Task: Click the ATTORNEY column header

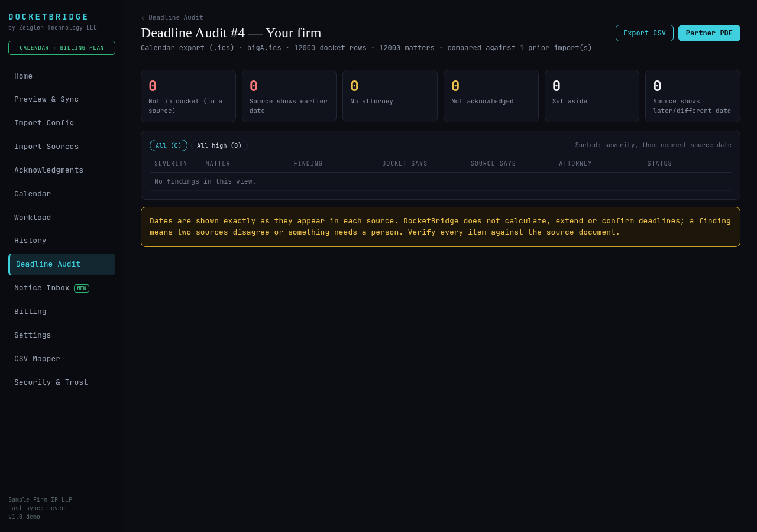Action: coord(575,164)
